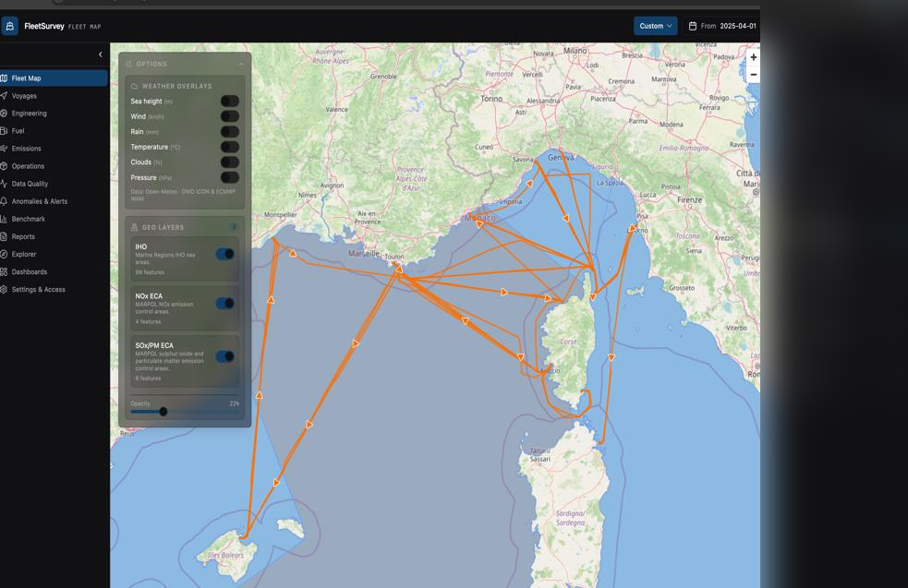
Task: Open the Fleet Map sidebar item
Action: (54, 78)
